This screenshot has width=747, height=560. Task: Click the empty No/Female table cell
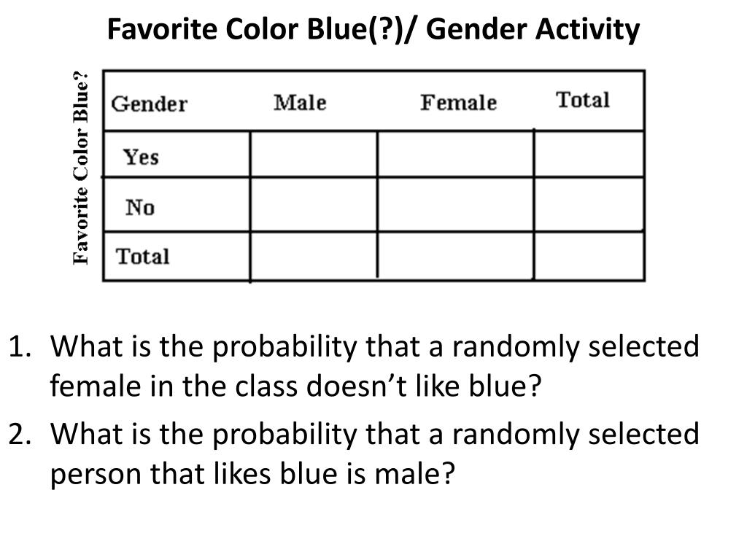[456, 205]
